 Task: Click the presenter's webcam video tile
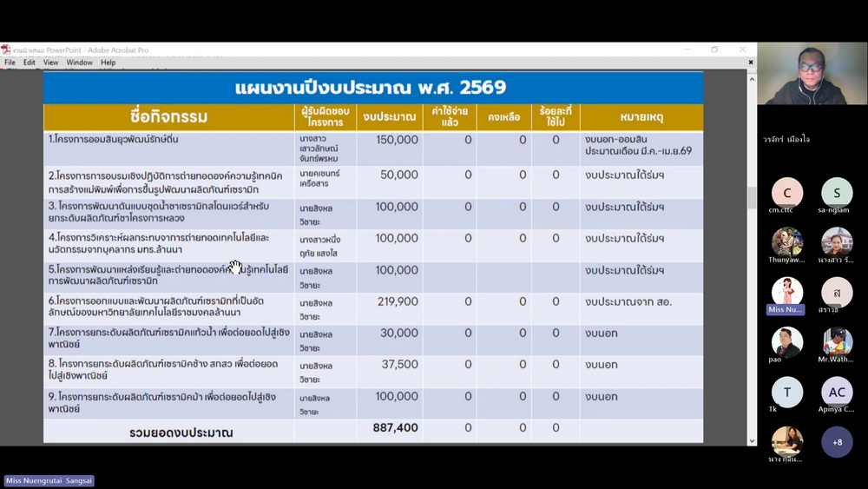(x=812, y=75)
